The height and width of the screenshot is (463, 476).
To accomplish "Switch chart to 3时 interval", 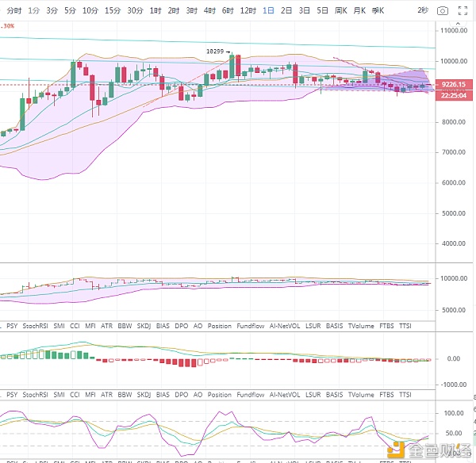I will (191, 10).
